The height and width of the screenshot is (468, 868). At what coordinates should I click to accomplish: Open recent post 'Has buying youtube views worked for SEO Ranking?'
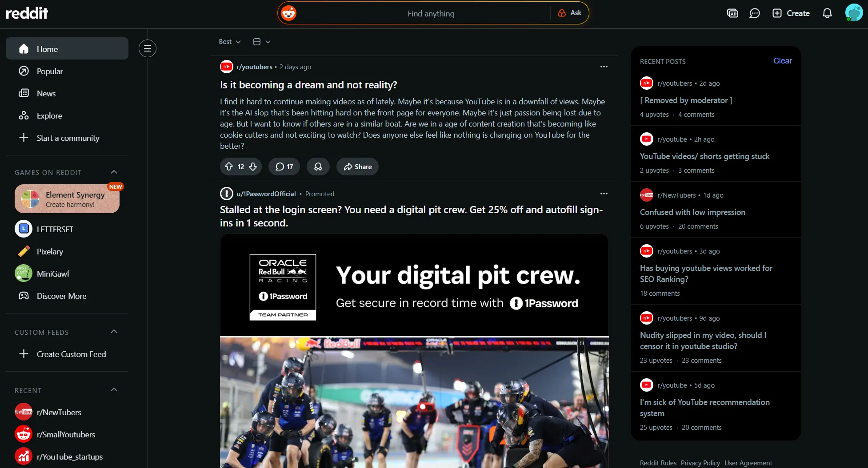tap(706, 274)
